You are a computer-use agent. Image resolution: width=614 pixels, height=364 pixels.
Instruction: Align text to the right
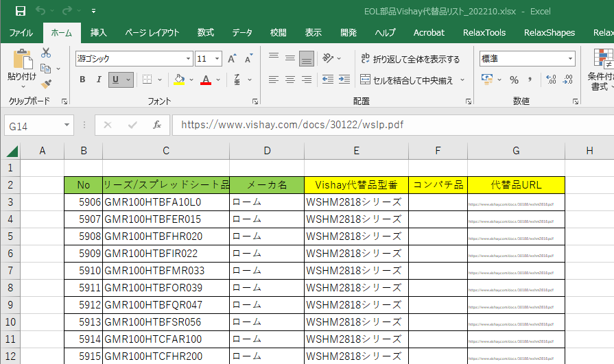coord(307,80)
